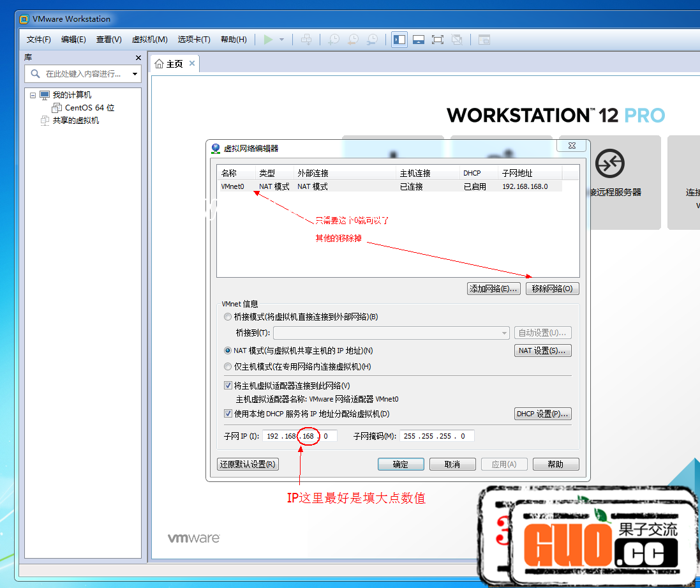700x588 pixels.
Task: Select the bridged mode radio button
Action: [228, 317]
